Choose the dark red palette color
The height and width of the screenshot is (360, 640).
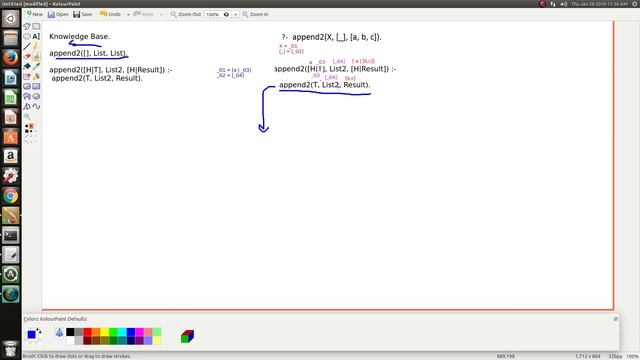pyautogui.click(x=87, y=340)
